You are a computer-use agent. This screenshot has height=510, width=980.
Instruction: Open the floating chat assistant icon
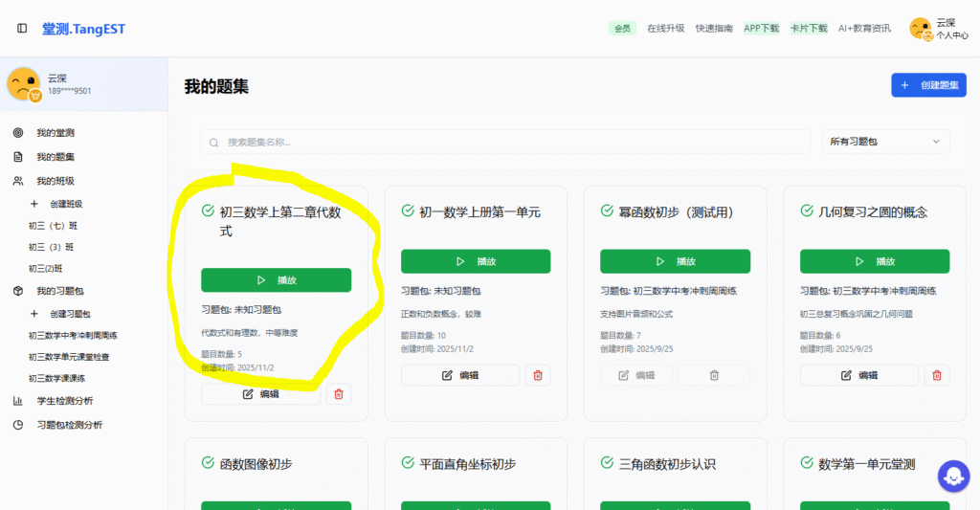coord(953,475)
